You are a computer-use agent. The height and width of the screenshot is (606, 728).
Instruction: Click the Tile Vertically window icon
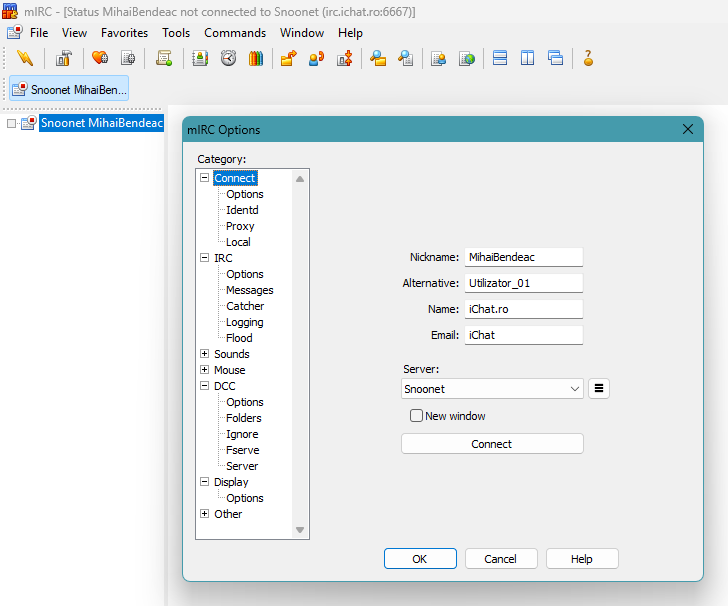[527, 58]
